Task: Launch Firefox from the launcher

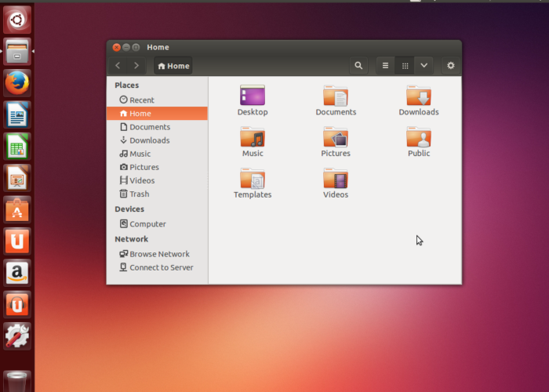Action: click(x=17, y=82)
